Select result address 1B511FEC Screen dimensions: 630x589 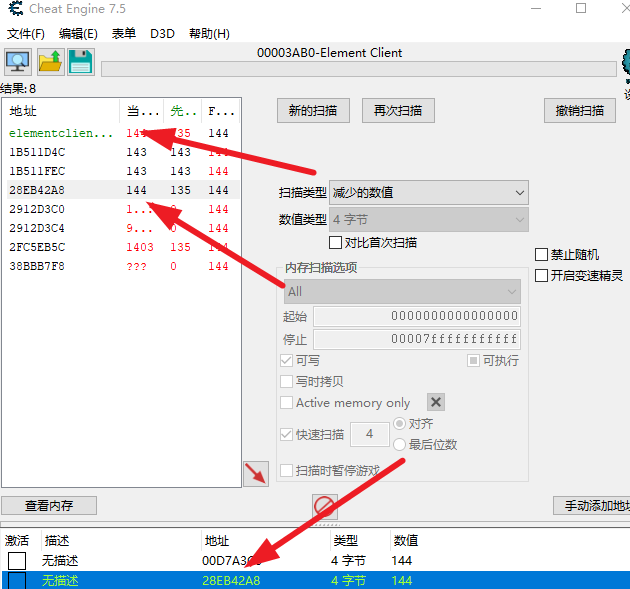(x=37, y=171)
